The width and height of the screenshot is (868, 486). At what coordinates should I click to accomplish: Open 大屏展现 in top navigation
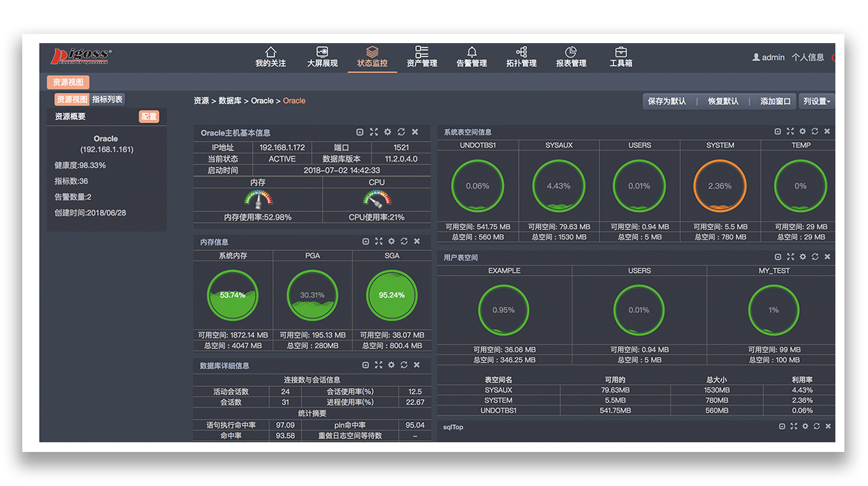(x=322, y=57)
